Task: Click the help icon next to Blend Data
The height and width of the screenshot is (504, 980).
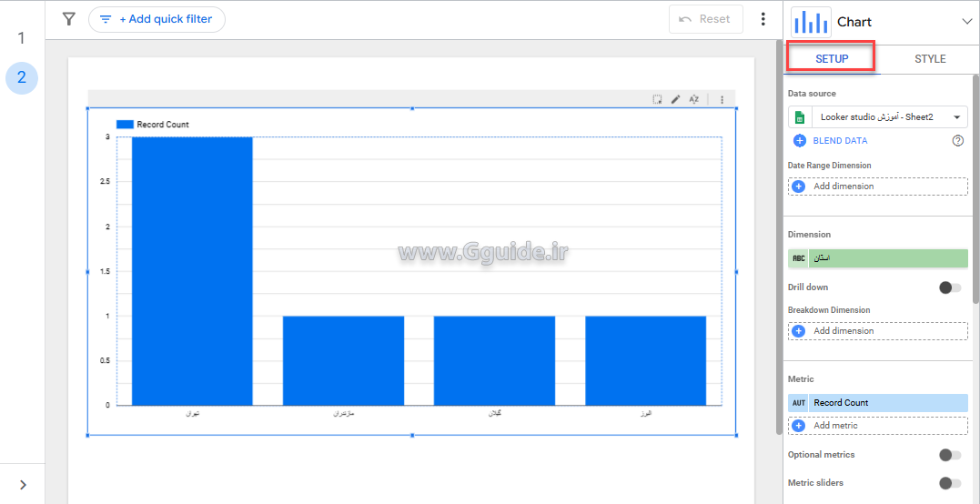Action: tap(957, 141)
